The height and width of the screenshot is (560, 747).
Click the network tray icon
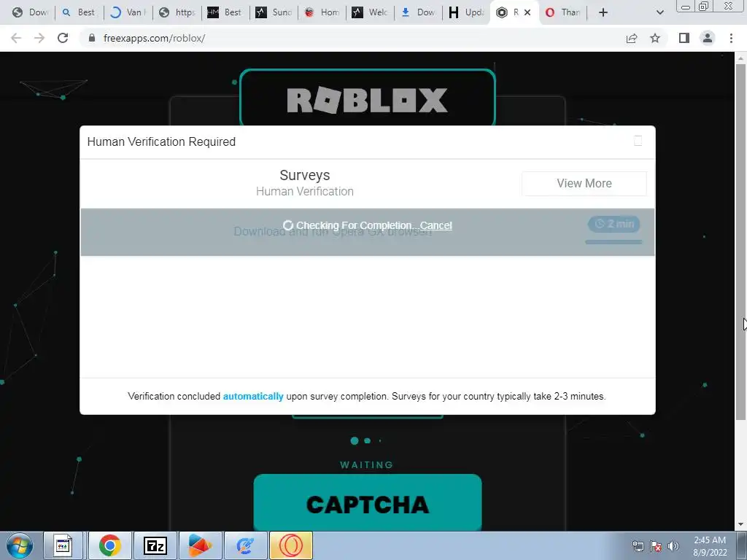638,546
